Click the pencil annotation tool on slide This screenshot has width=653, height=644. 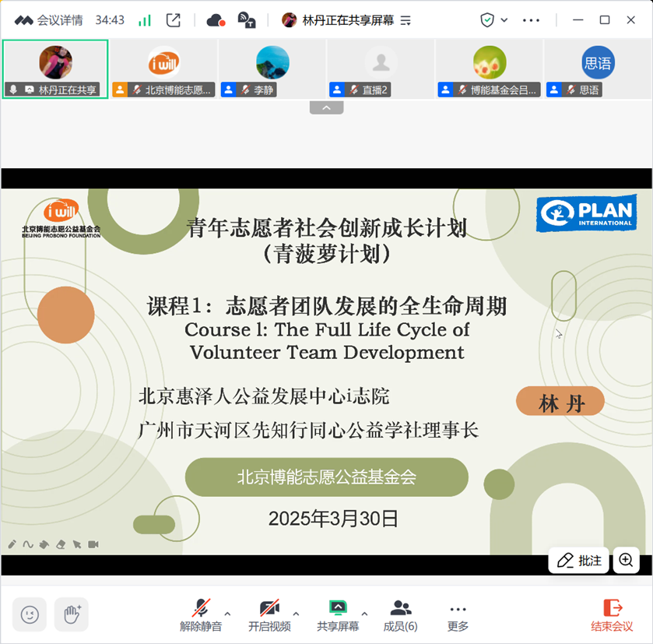pos(12,544)
